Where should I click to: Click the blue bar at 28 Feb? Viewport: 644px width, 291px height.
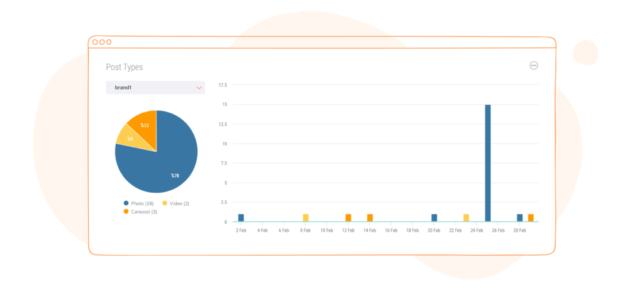tap(520, 218)
